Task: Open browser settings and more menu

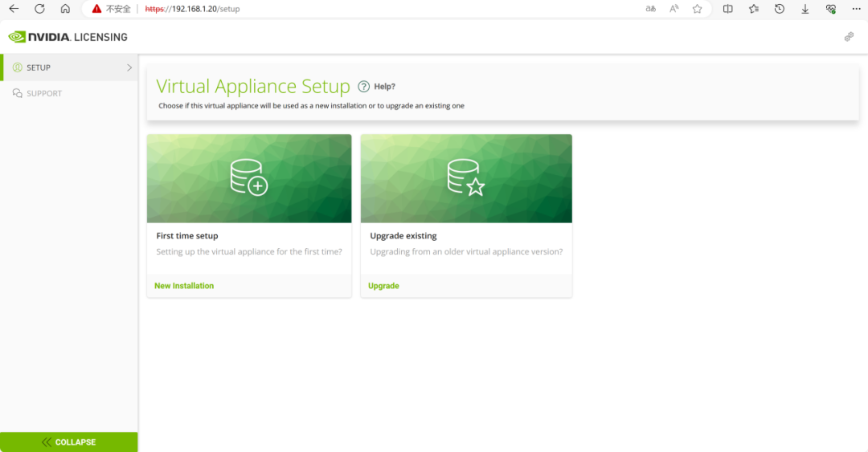Action: (x=857, y=9)
